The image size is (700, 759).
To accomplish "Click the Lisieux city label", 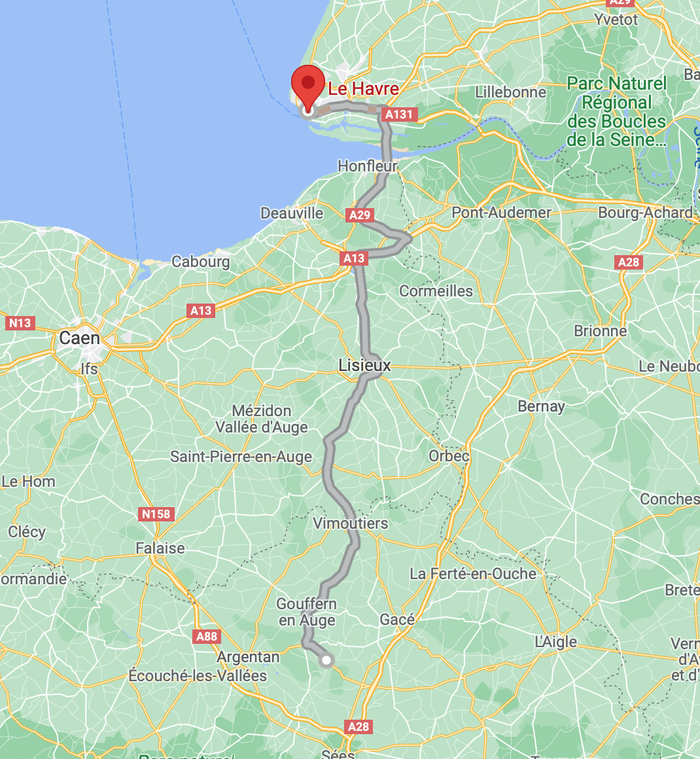I will click(364, 366).
